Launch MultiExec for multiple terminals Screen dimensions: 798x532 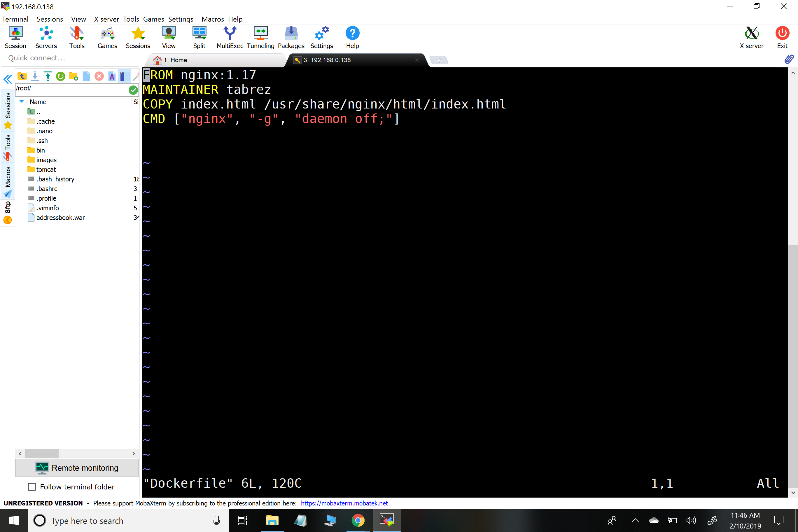230,37
